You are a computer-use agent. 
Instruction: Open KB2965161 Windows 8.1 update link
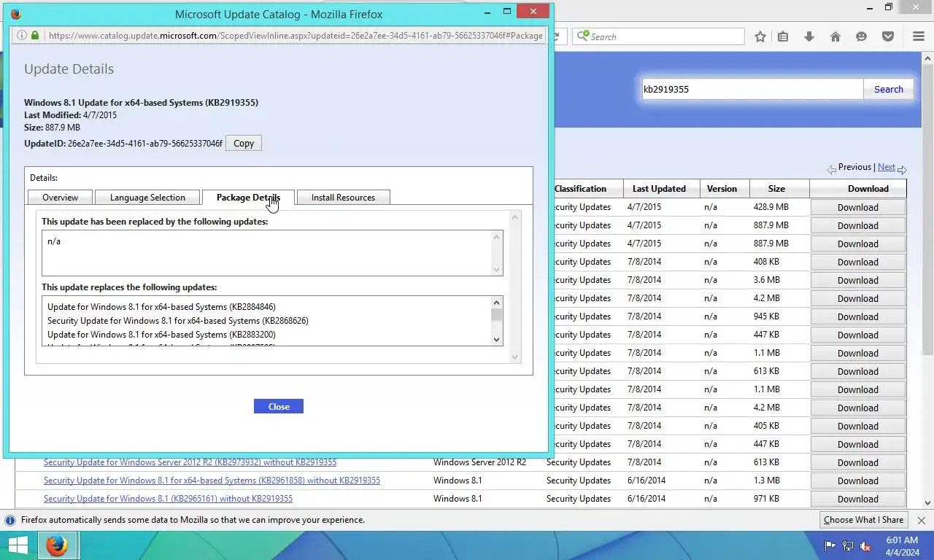(x=168, y=498)
